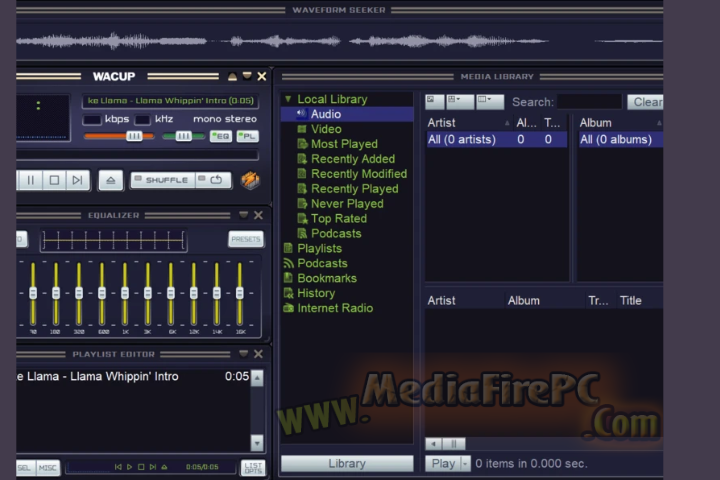The height and width of the screenshot is (480, 720).
Task: Stop playback in WACUP main window
Action: click(x=54, y=180)
